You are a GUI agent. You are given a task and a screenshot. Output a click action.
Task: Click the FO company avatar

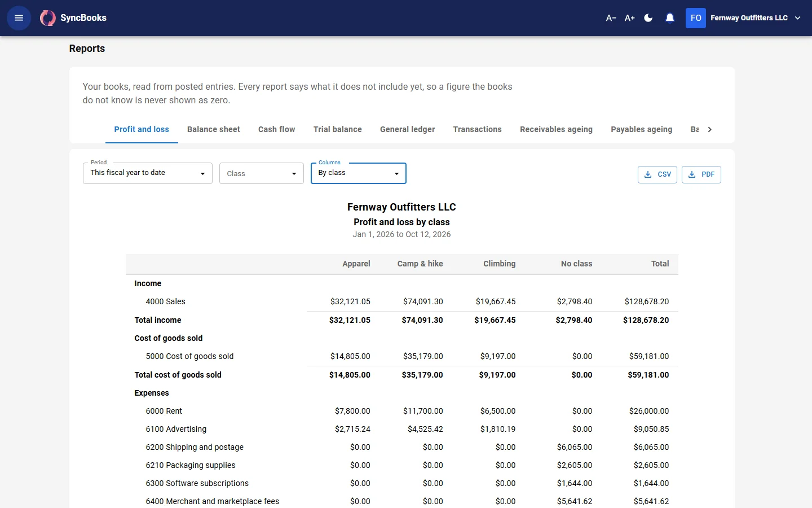tap(696, 18)
